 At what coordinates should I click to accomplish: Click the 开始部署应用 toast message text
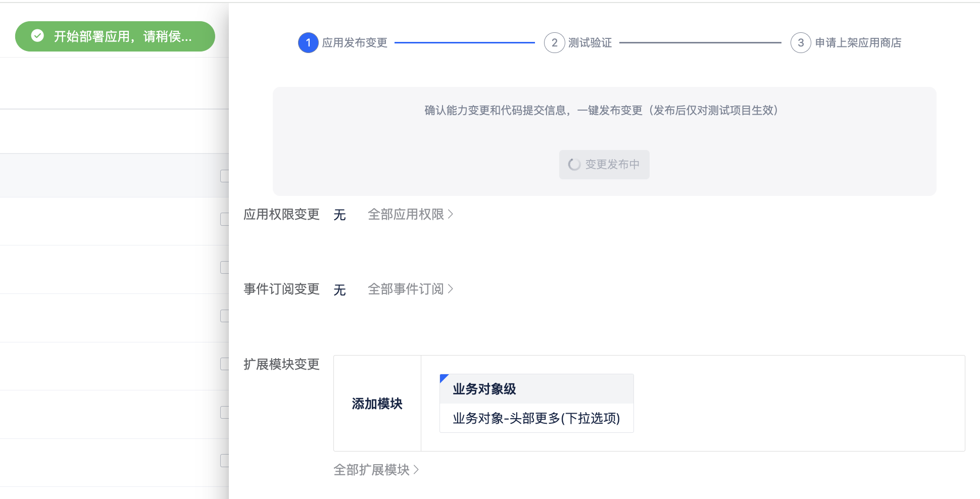(x=123, y=36)
